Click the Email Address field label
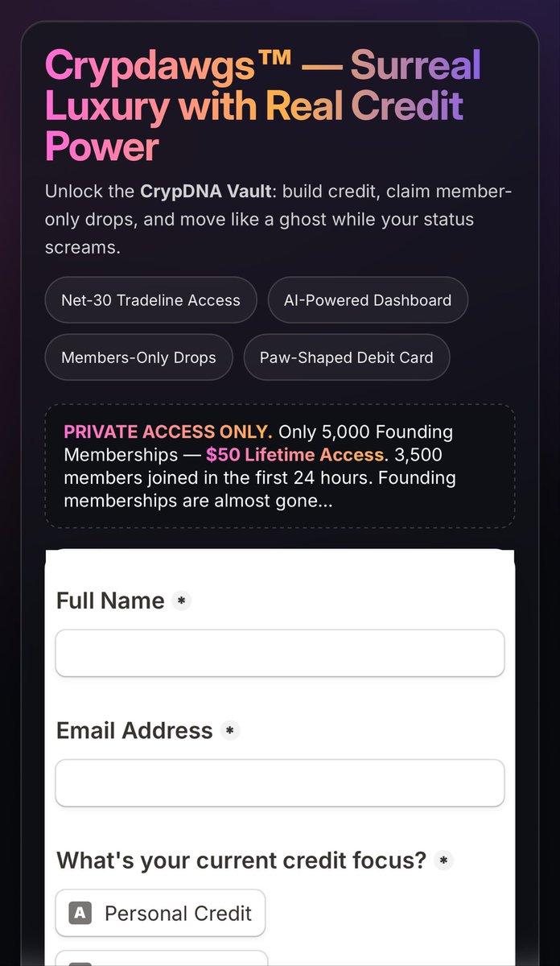 pyautogui.click(x=134, y=730)
